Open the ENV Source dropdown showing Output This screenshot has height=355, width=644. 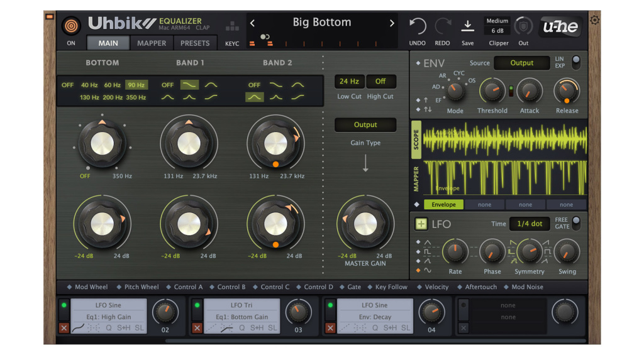[521, 63]
